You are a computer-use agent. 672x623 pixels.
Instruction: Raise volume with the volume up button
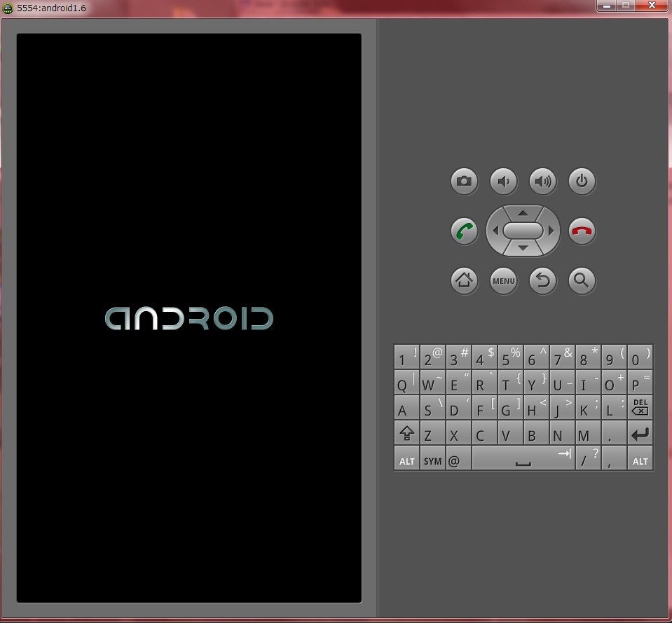click(x=542, y=182)
